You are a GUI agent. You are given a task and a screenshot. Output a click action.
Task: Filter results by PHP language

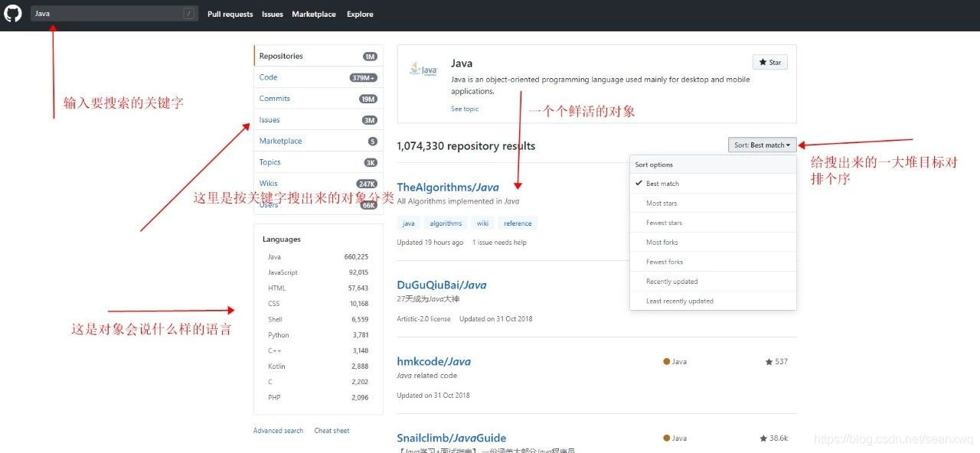318,398
